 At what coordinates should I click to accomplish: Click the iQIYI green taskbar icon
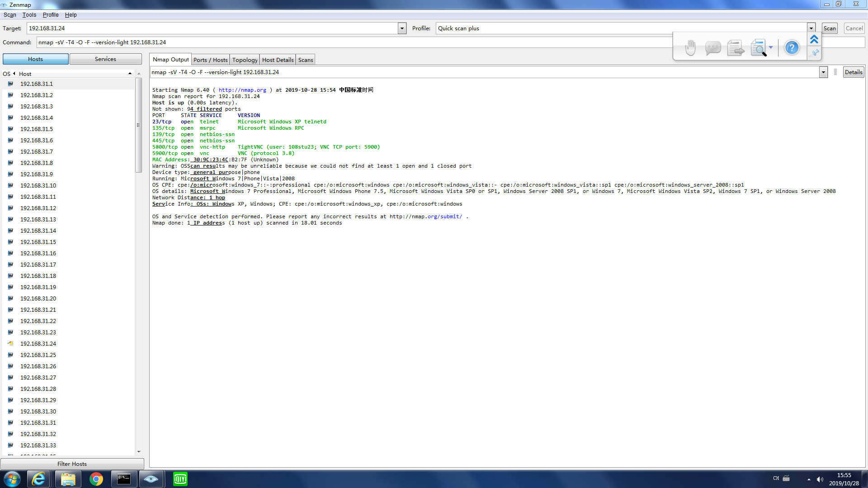point(180,479)
